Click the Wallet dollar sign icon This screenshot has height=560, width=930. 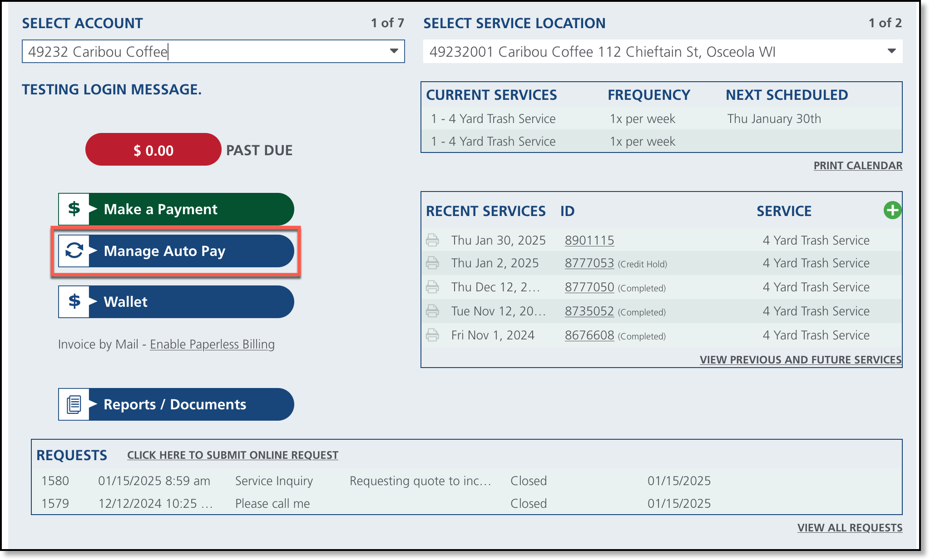pos(74,301)
